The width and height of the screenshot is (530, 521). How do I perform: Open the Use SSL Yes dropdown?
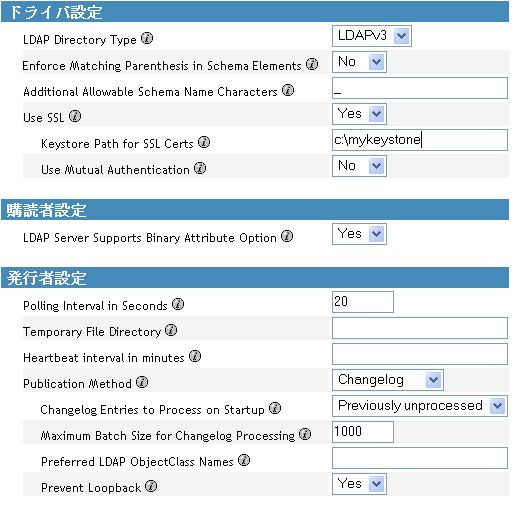click(x=359, y=114)
